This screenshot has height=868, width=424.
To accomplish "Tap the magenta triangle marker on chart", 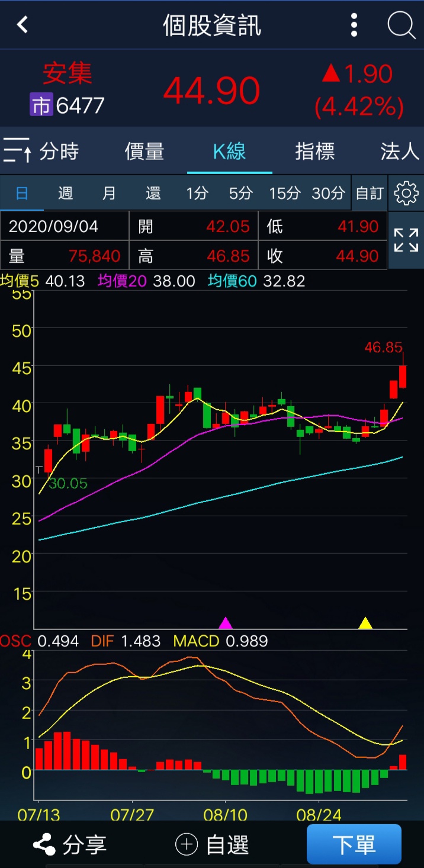I will (226, 623).
